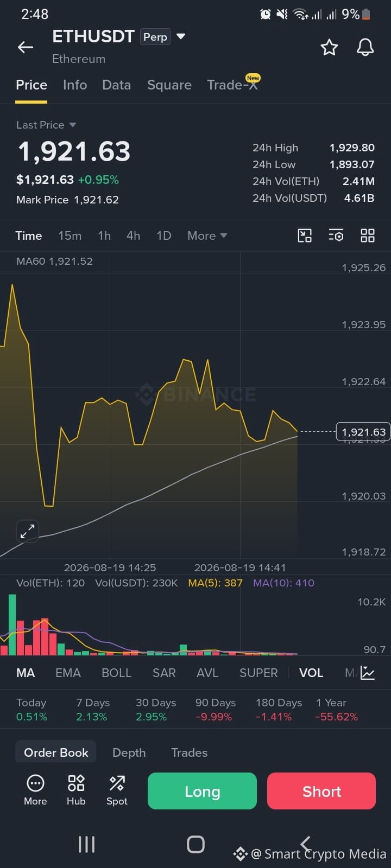Open Android recent apps button

point(86,844)
